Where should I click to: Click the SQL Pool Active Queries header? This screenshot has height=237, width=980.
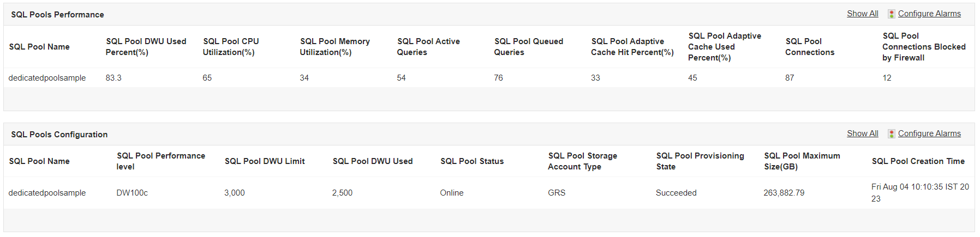click(428, 47)
